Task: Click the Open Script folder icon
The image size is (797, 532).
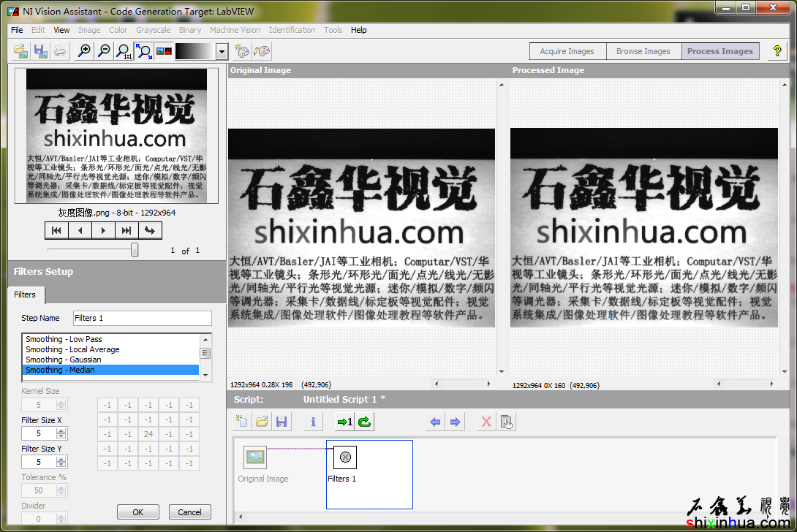Action: pos(262,422)
